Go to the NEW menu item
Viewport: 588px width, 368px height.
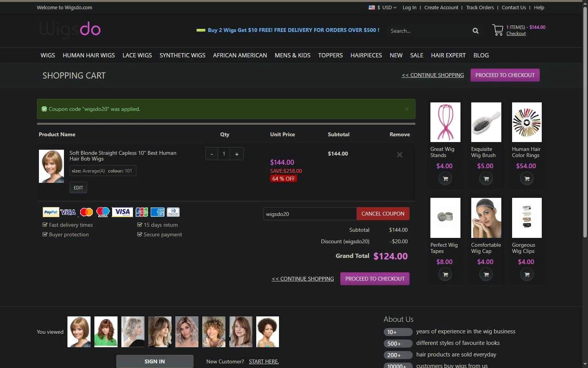click(x=396, y=55)
